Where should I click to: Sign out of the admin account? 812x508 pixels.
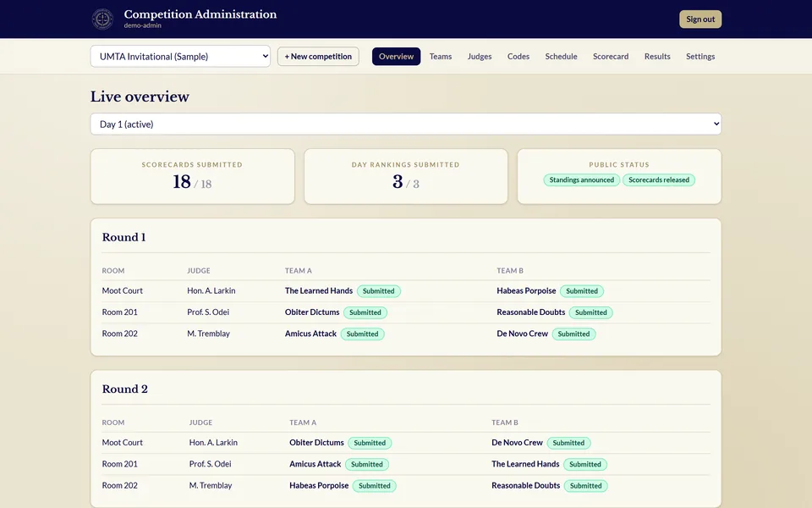700,19
